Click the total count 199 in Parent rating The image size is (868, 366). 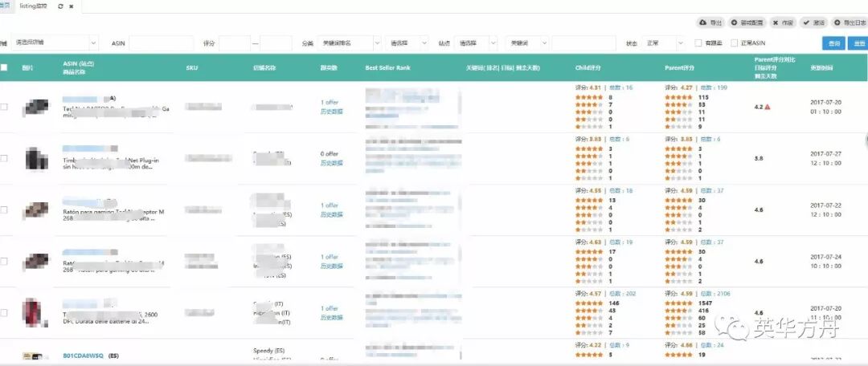click(714, 88)
